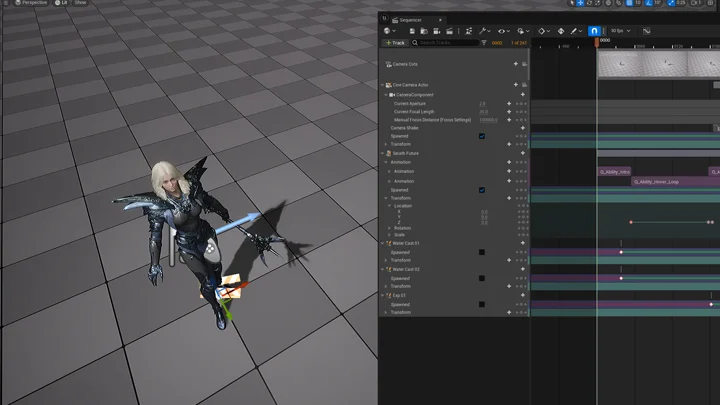Open the viewport Show menu
Screen dimensions: 720x405
pos(80,3)
